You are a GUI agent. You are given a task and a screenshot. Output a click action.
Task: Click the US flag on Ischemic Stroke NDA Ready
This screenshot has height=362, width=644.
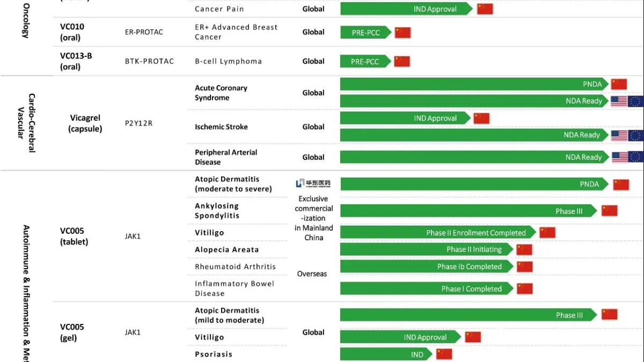point(619,135)
